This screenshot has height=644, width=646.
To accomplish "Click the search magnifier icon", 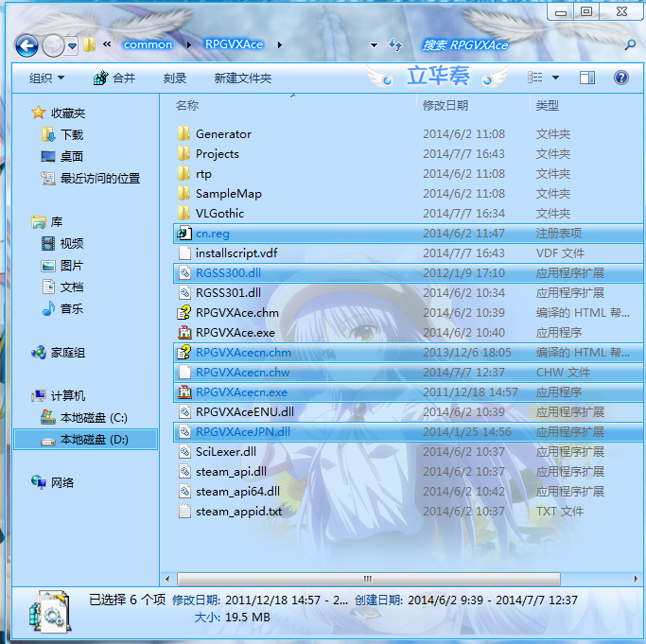I will (630, 44).
